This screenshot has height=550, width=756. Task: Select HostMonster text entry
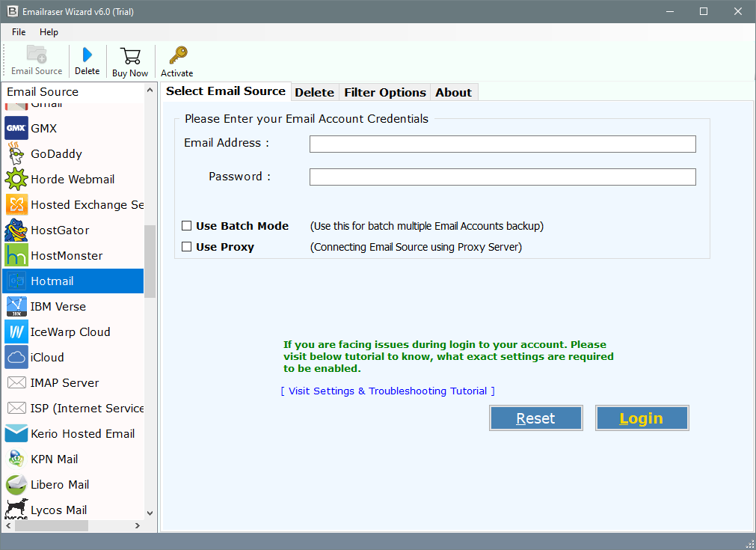67,256
